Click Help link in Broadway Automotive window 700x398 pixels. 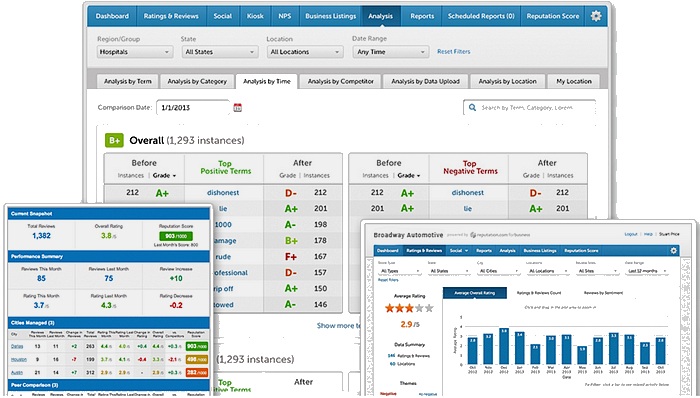coord(648,234)
